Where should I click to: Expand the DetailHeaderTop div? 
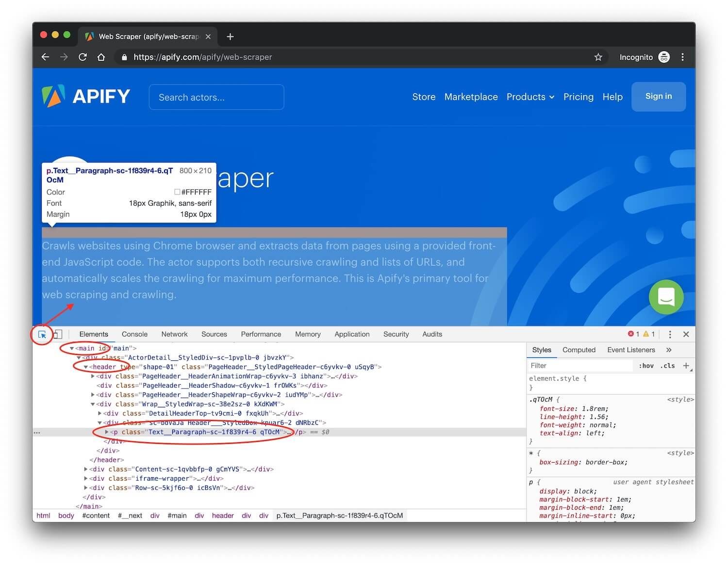[99, 414]
